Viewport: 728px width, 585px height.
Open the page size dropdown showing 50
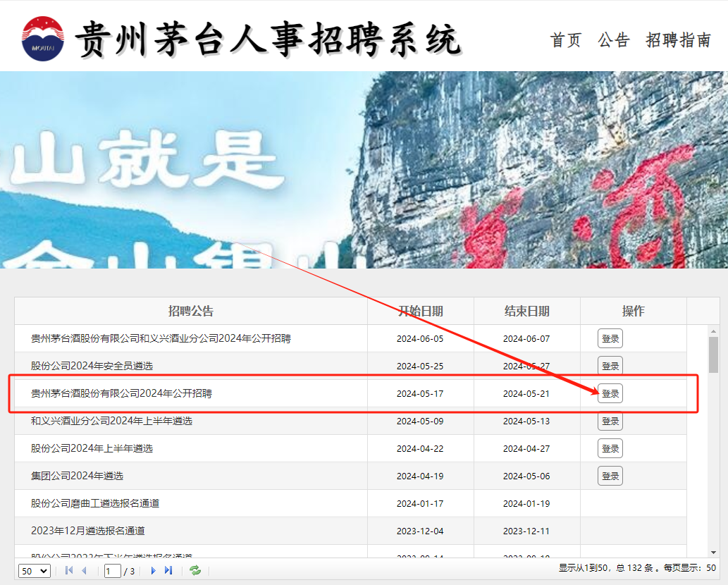pyautogui.click(x=34, y=570)
